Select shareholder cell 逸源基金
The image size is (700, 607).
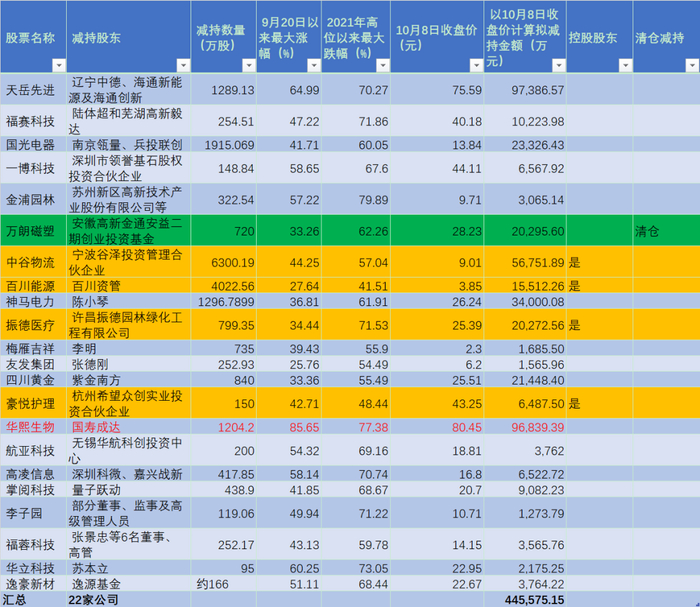coord(129,584)
